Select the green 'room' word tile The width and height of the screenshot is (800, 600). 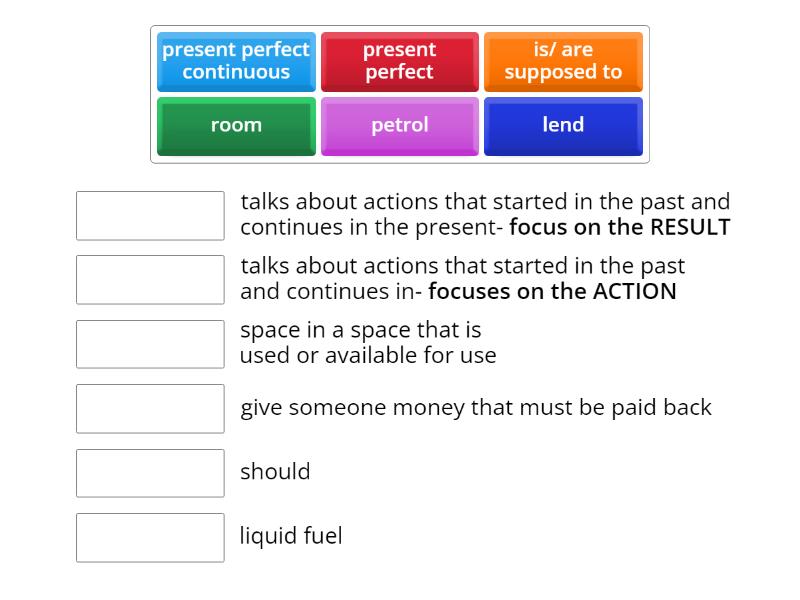(x=236, y=125)
